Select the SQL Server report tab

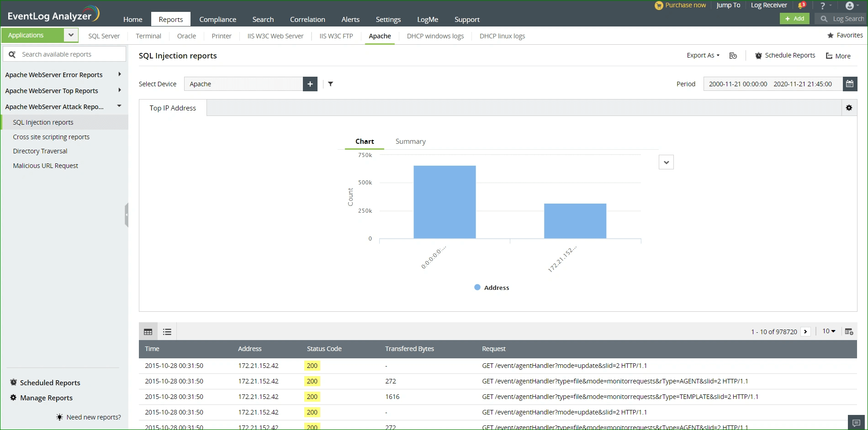point(104,36)
